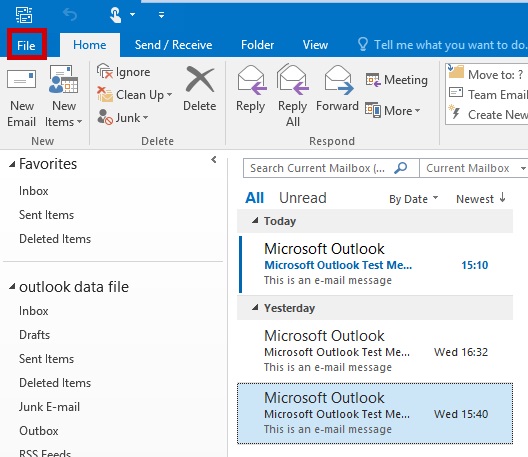Open Deleted Items under Favorites

[55, 239]
